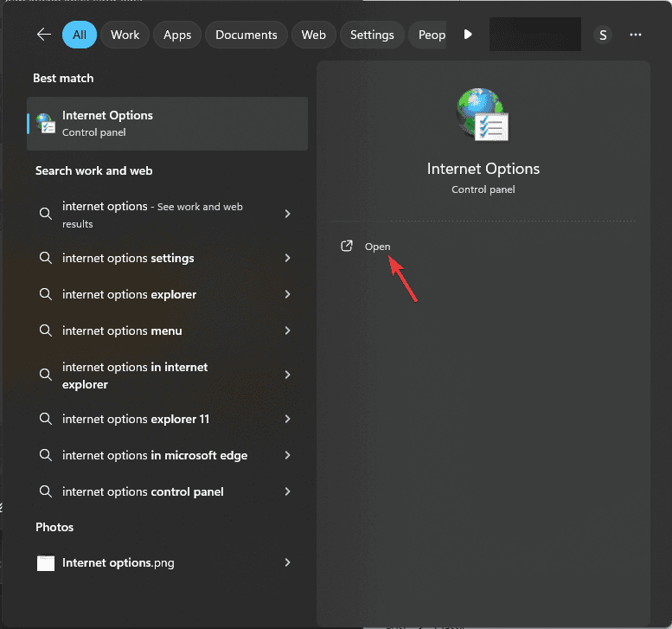This screenshot has height=629, width=672.
Task: Select the internet options menu suggestion
Action: coord(167,331)
